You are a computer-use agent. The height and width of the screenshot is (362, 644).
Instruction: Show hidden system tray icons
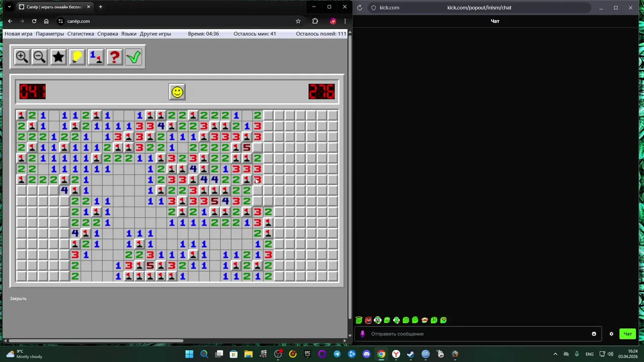click(x=555, y=354)
